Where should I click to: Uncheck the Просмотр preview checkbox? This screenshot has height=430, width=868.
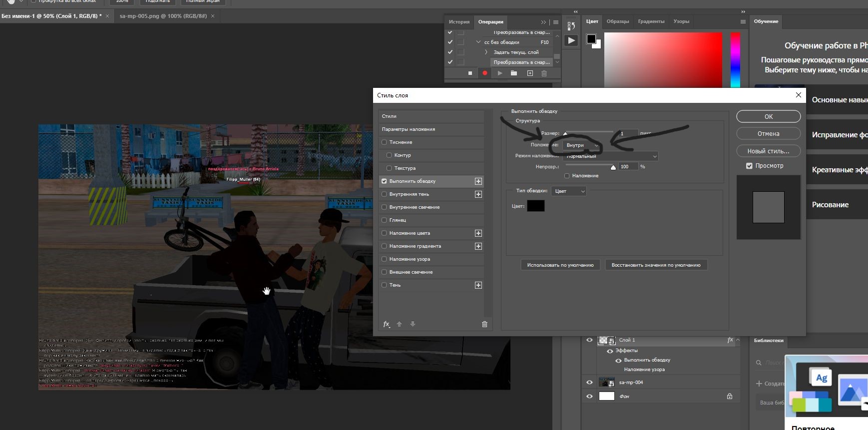click(749, 166)
